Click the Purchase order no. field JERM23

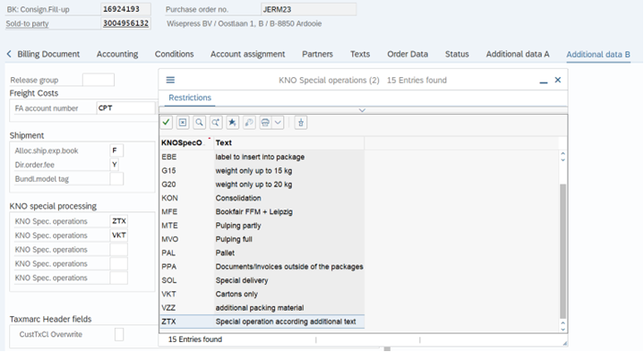tap(308, 9)
